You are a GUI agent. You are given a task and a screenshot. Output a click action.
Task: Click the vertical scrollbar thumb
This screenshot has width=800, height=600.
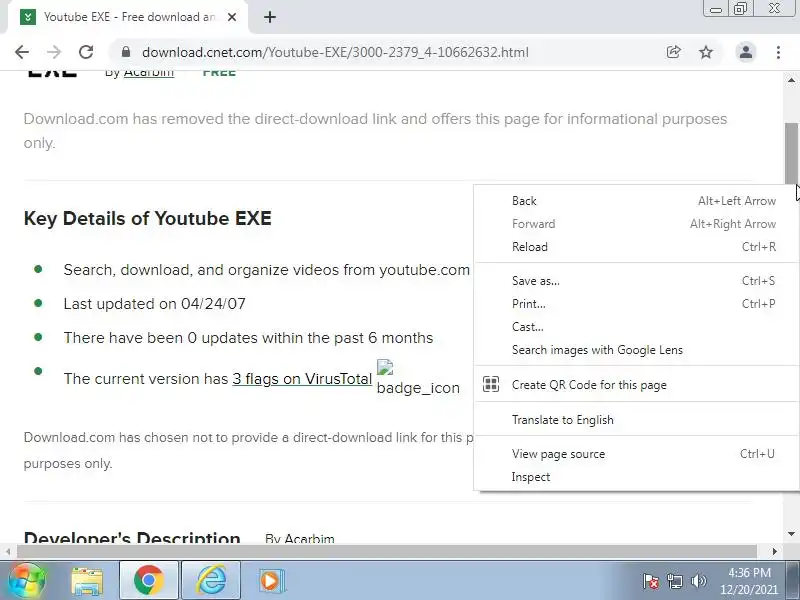coord(791,153)
